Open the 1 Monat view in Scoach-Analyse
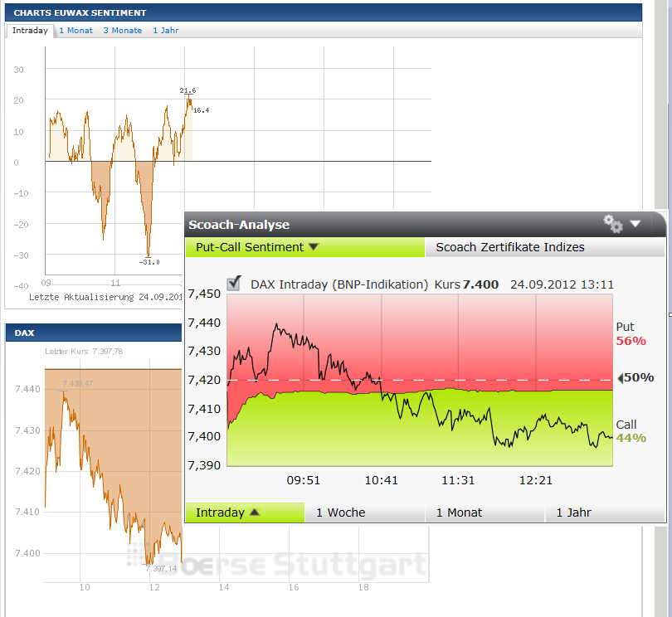Image resolution: width=672 pixels, height=617 pixels. point(459,513)
